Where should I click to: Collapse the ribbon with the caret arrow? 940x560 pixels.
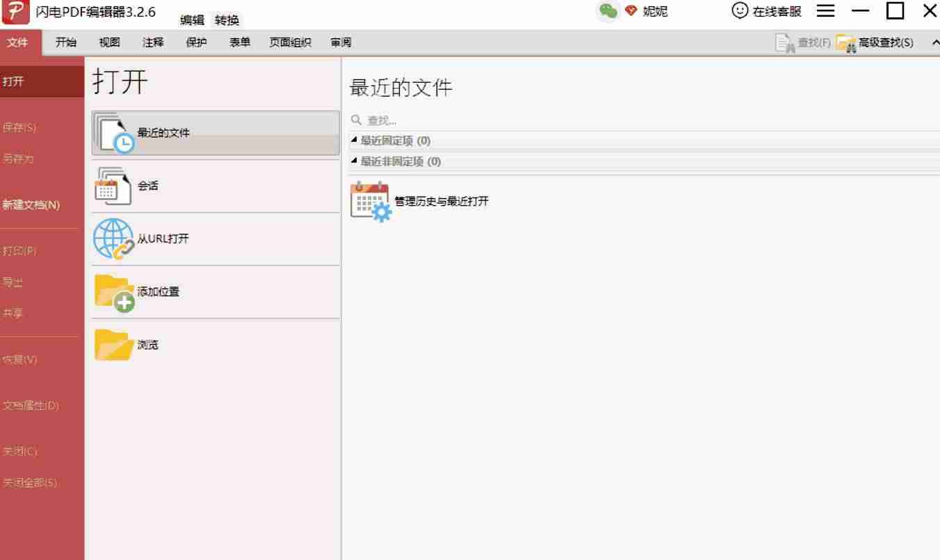935,43
